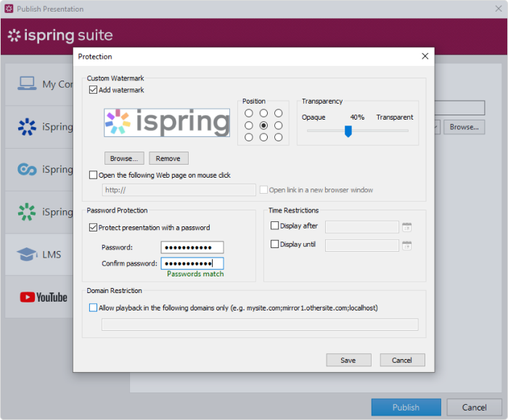The image size is (508, 420).
Task: Close the Publish Presentation window
Action: point(499,9)
